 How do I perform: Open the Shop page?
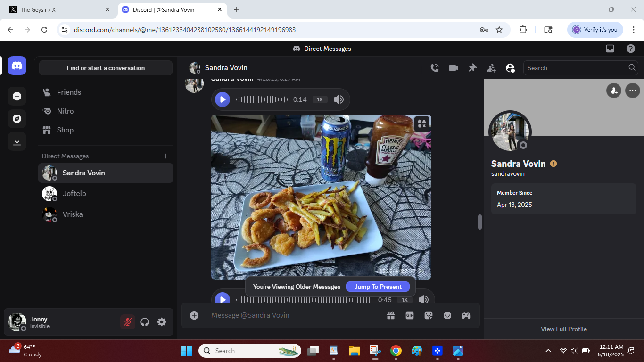click(x=106, y=130)
